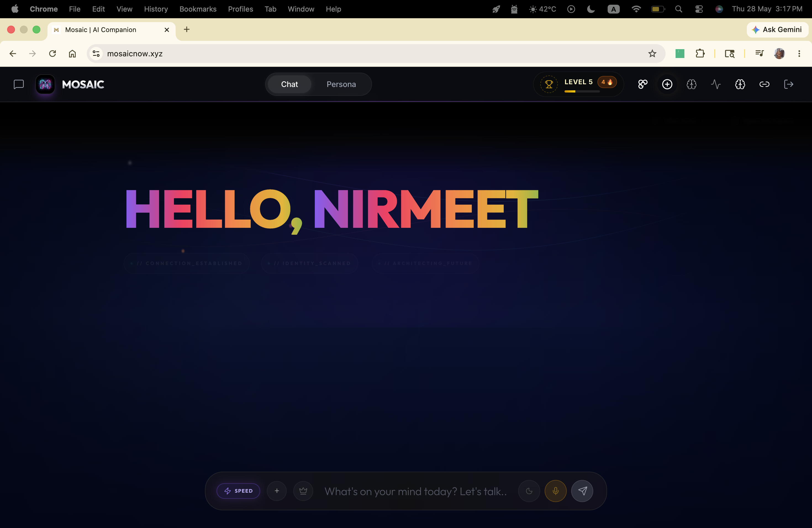Open the date and time clock

(767, 9)
